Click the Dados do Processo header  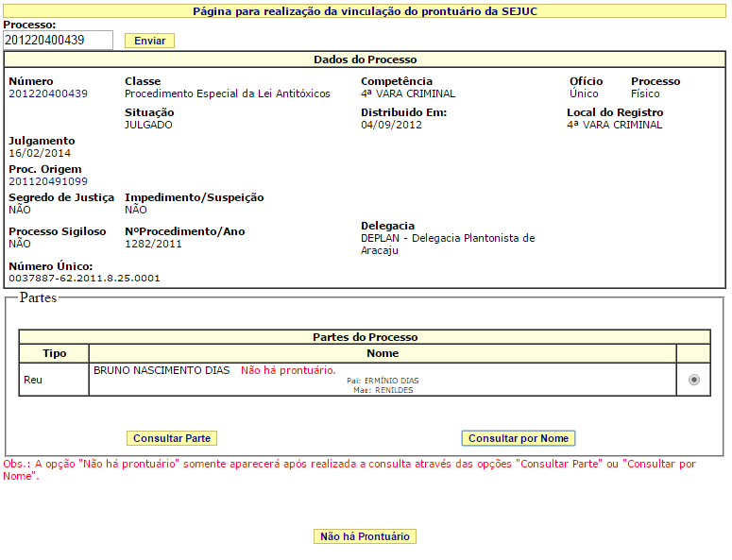[x=365, y=59]
